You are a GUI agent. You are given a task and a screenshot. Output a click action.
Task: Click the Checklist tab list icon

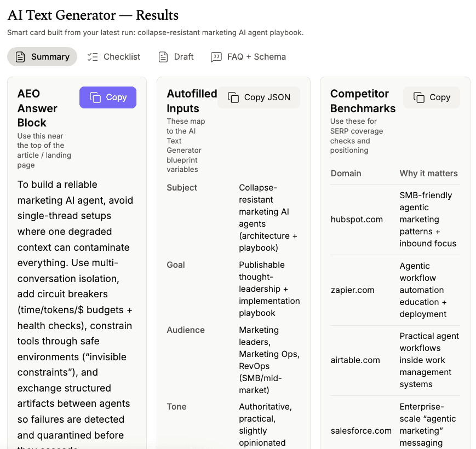click(x=93, y=57)
